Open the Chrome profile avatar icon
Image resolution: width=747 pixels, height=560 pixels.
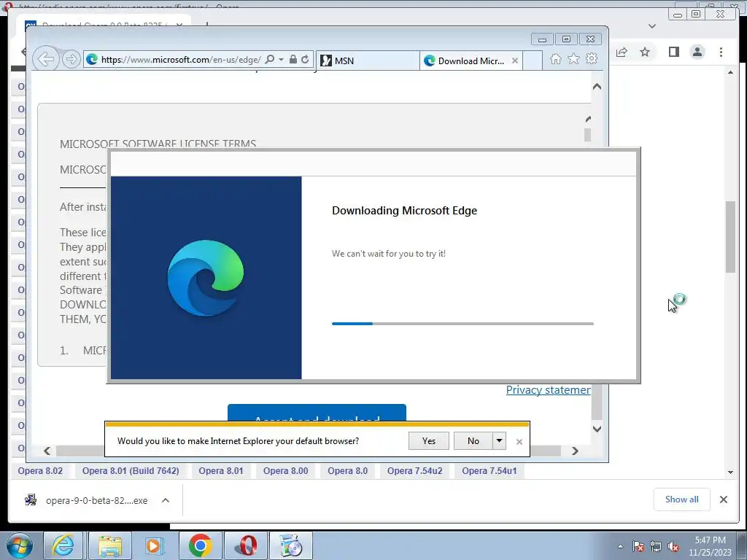[697, 52]
